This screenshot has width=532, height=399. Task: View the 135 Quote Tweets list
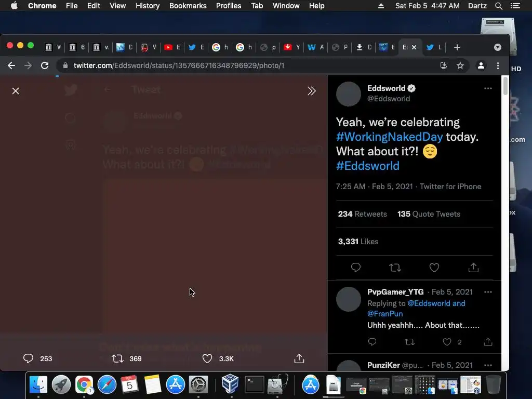429,214
